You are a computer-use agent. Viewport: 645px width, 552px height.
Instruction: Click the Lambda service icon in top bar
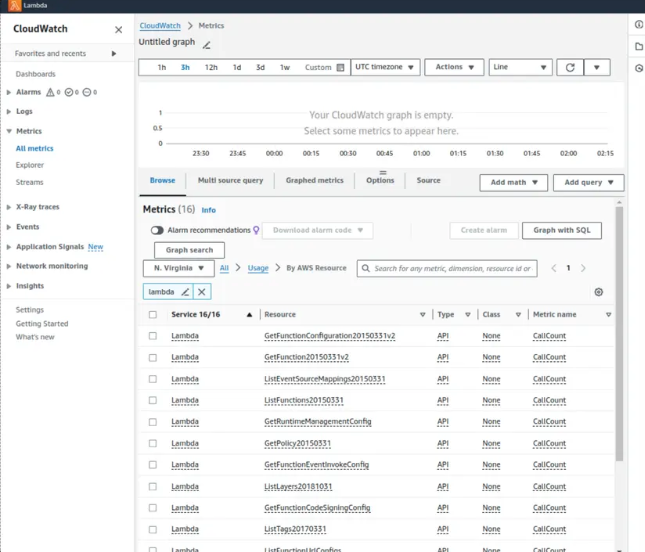(x=14, y=6)
